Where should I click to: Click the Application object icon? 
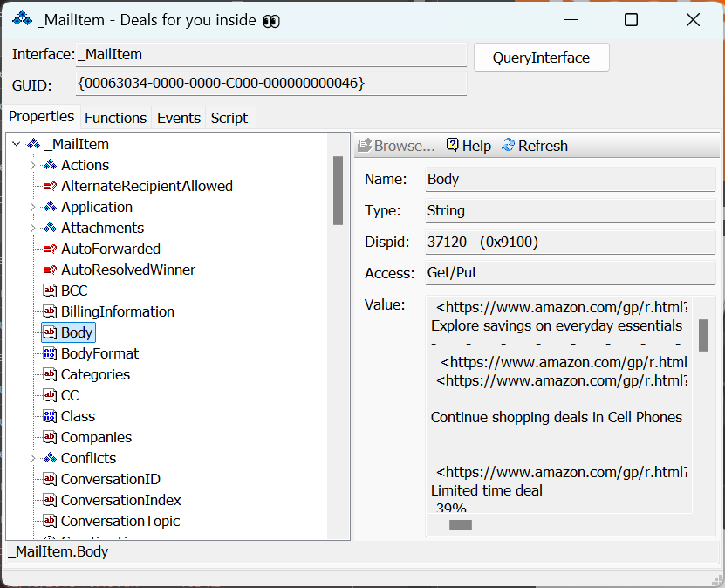click(x=50, y=207)
